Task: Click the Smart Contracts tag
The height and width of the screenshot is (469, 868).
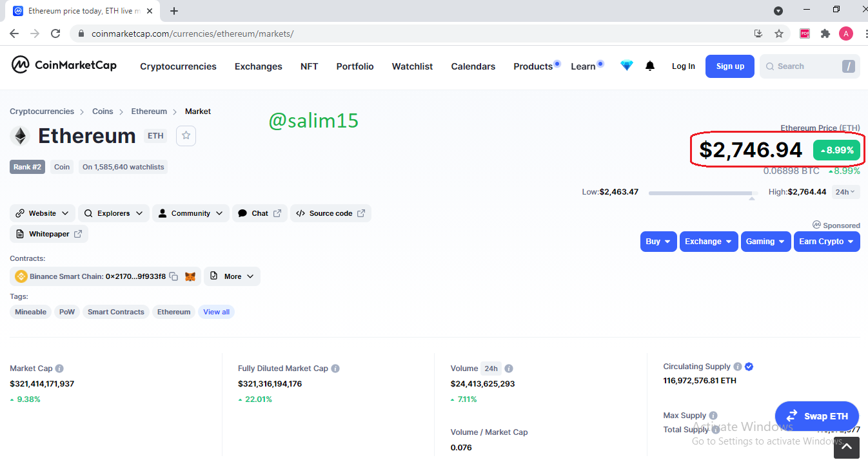Action: pos(116,312)
